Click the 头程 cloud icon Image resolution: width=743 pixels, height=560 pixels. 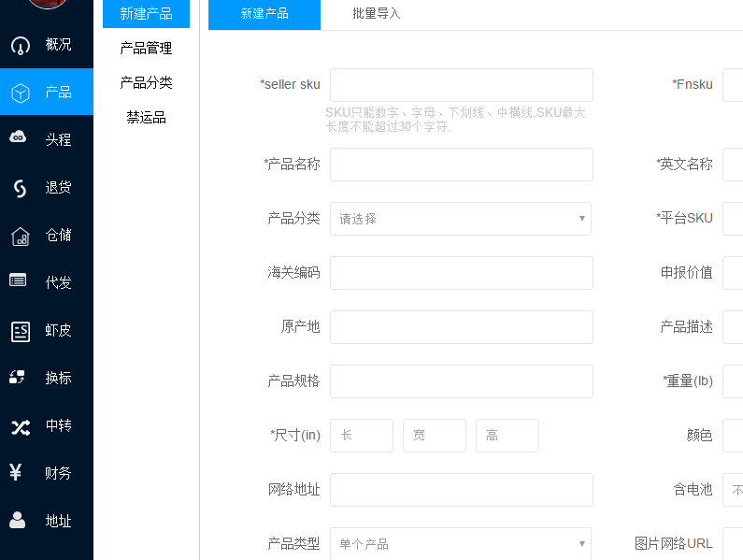[x=18, y=137]
